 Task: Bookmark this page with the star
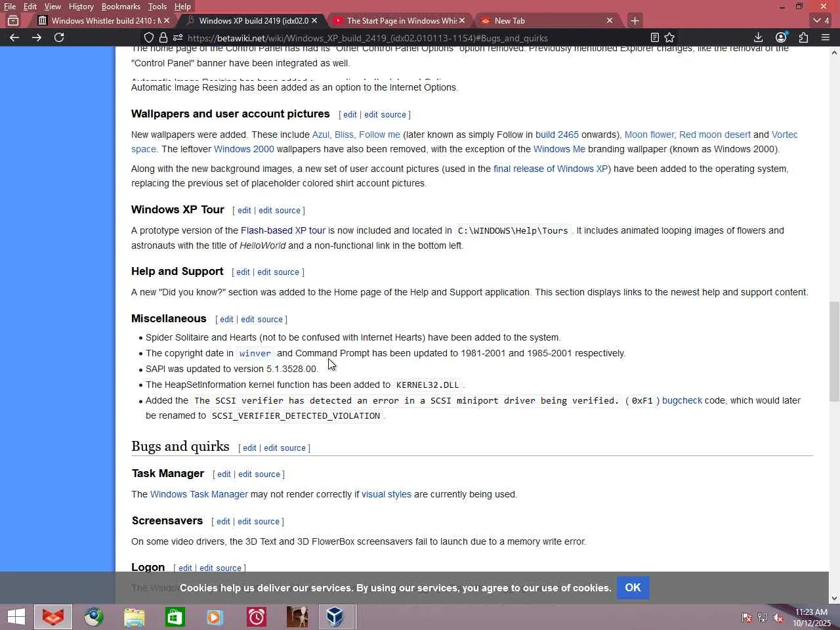coord(669,37)
